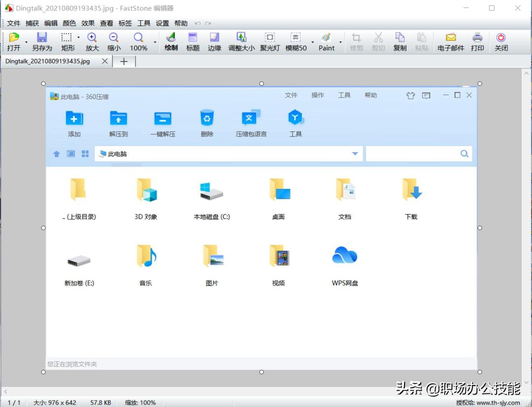Click the undo arrow in menu bar
The height and width of the screenshot is (407, 532).
[x=198, y=24]
